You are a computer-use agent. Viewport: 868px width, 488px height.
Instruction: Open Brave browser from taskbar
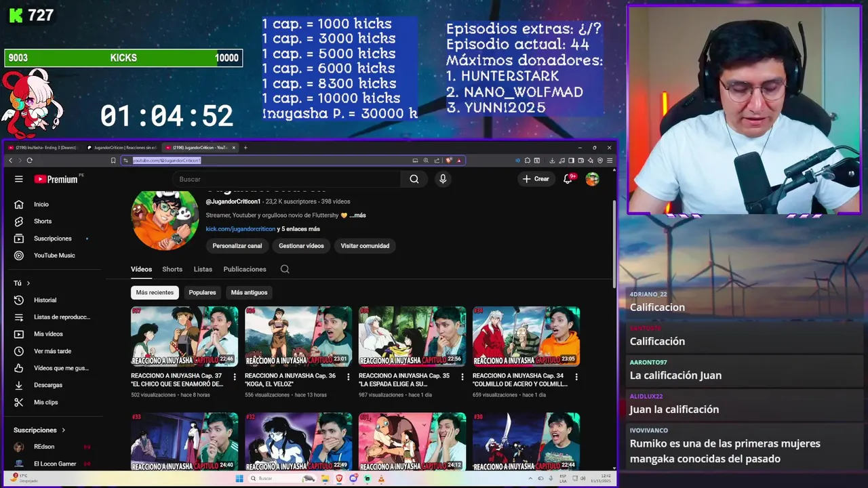click(x=339, y=478)
